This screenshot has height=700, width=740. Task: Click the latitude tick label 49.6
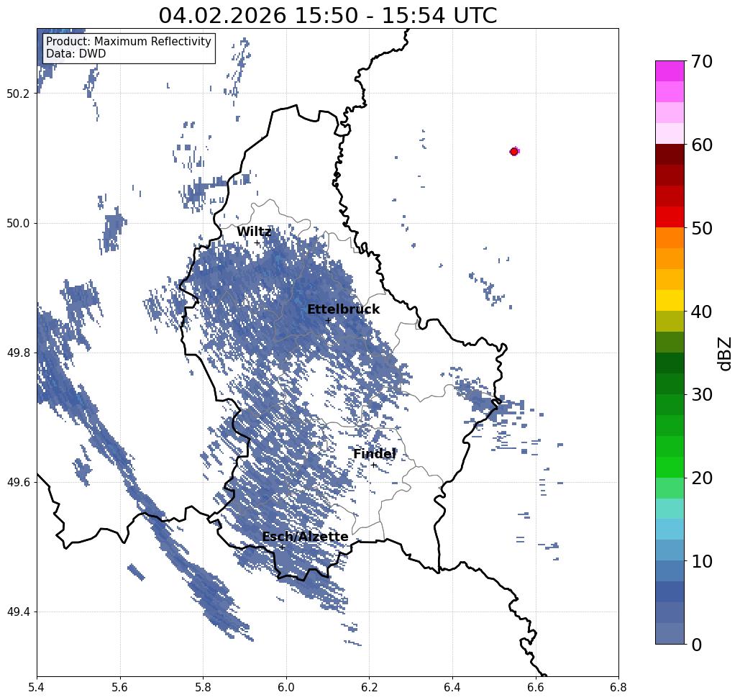pyautogui.click(x=18, y=483)
